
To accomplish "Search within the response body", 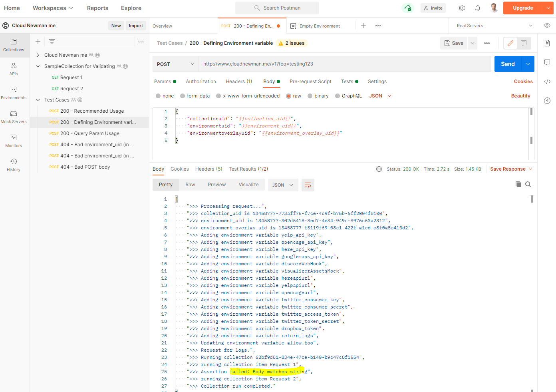I will [x=528, y=184].
